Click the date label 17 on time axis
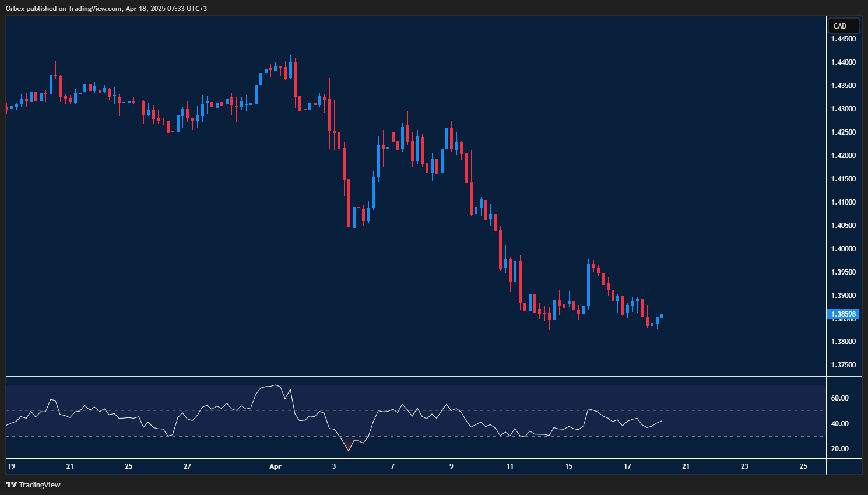This screenshot has width=868, height=495. pos(628,466)
